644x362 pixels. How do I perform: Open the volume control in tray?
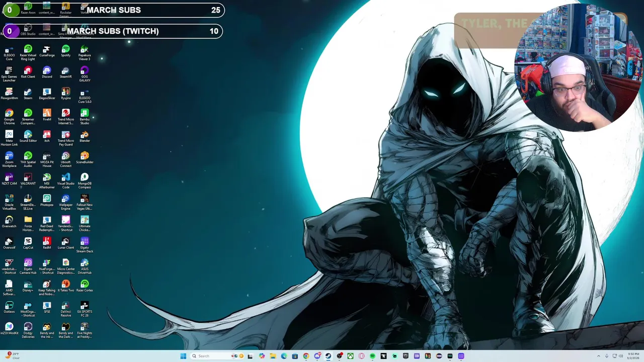(x=620, y=356)
